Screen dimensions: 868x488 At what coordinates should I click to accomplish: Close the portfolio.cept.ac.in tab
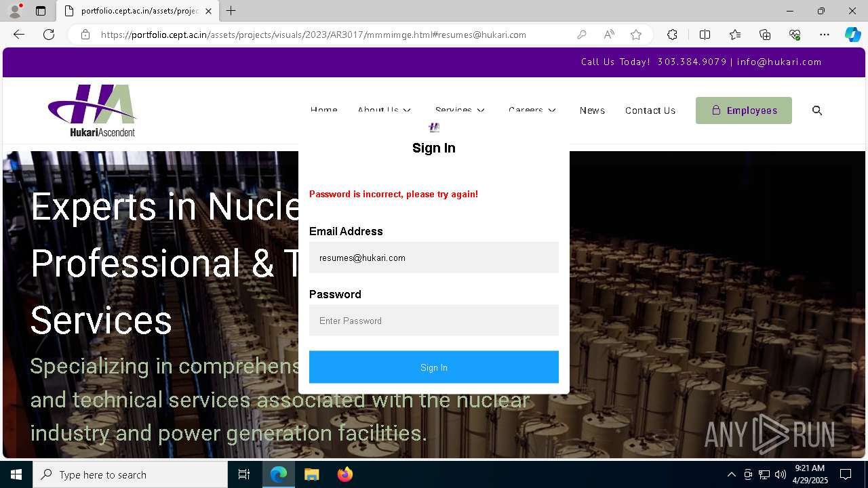[208, 11]
